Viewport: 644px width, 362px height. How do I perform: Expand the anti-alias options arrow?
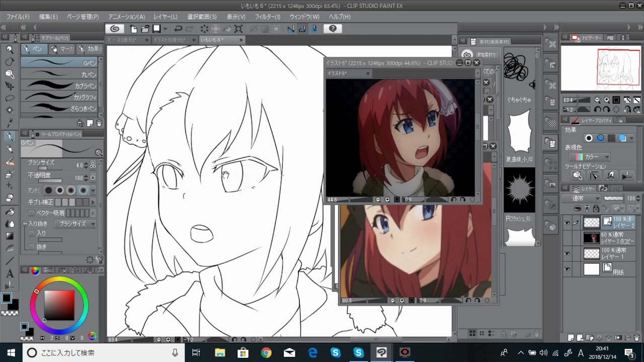pos(93,191)
